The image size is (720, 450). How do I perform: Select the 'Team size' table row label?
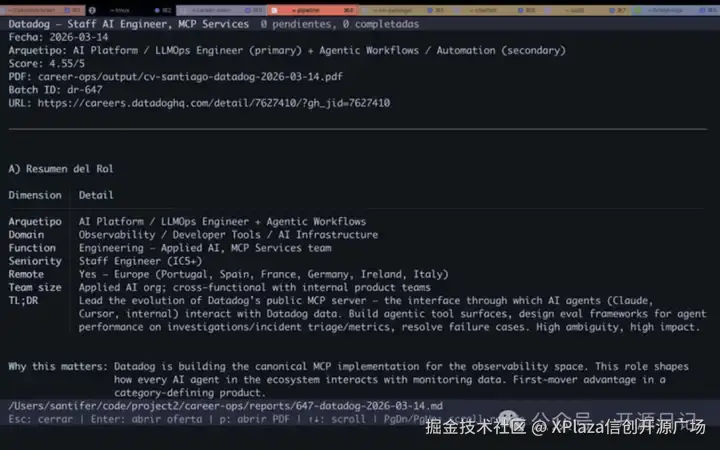(x=35, y=287)
